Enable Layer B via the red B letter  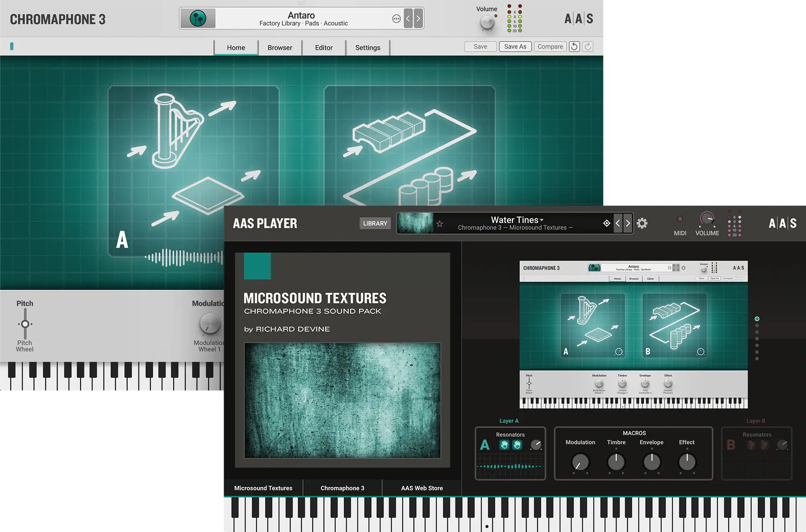[731, 445]
